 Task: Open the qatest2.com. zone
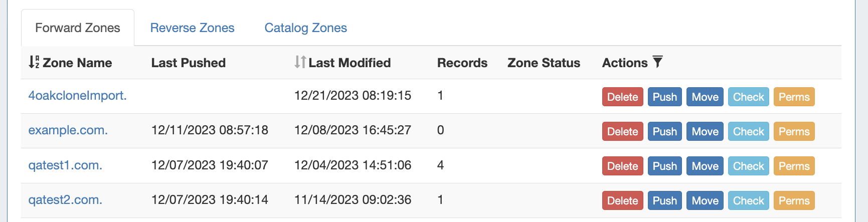pyautogui.click(x=65, y=199)
